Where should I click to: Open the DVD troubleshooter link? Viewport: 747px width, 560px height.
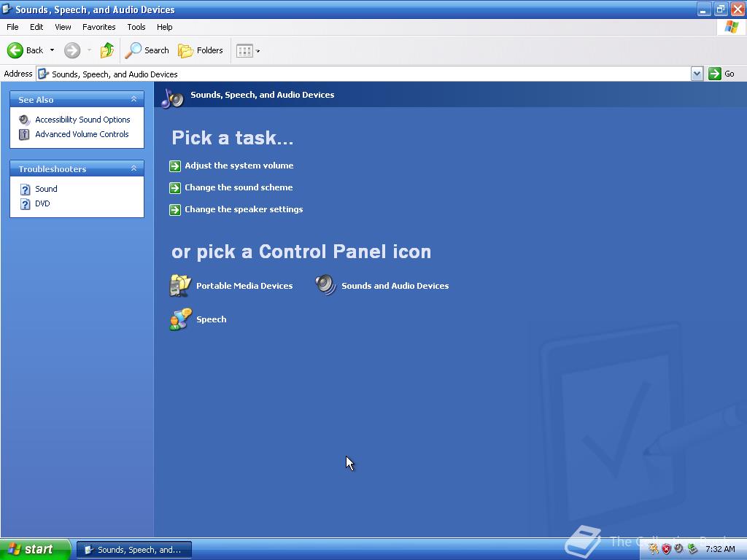(42, 203)
